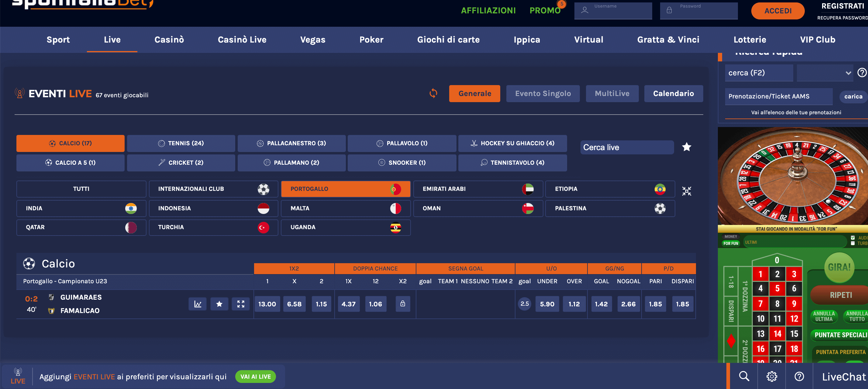
Task: Click the GIRA! spin button
Action: coord(839,267)
